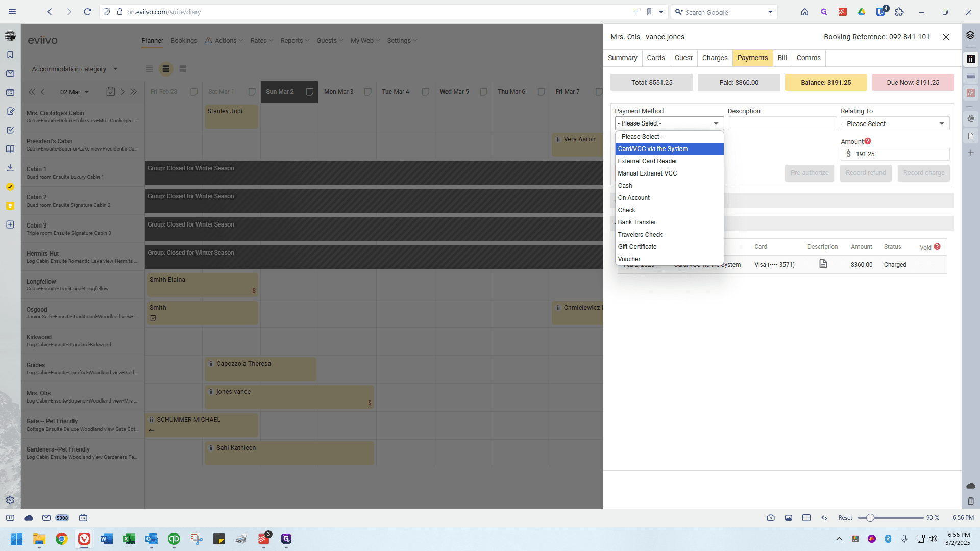Image resolution: width=980 pixels, height=551 pixels.
Task: Expand the Reports menu
Action: tap(295, 41)
